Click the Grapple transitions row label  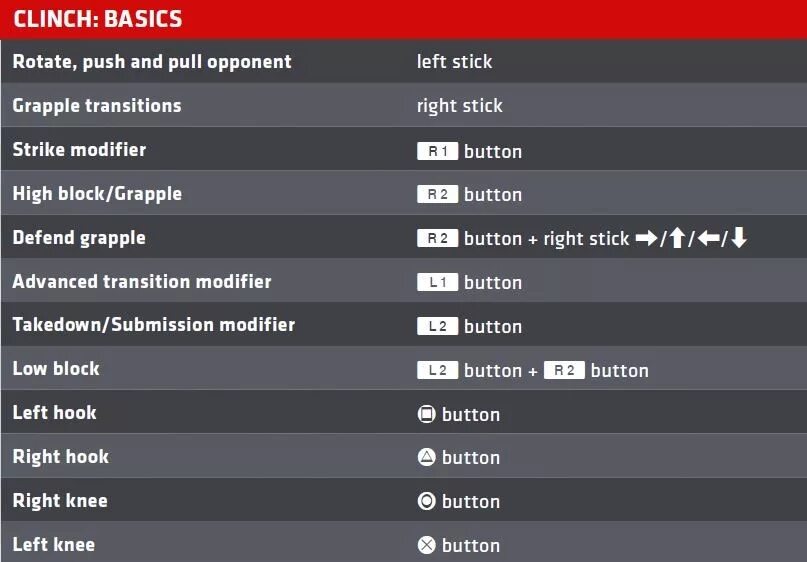(x=97, y=105)
